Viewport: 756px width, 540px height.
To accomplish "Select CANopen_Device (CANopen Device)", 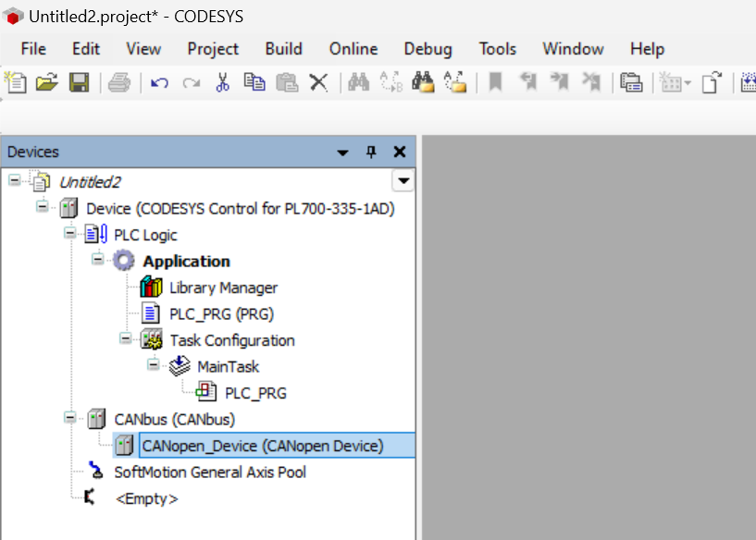I will 263,446.
